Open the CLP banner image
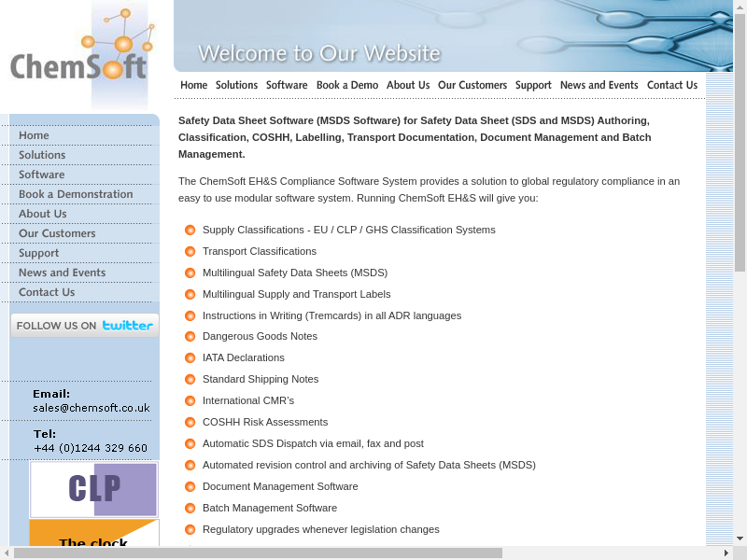This screenshot has width=747, height=560. point(94,489)
